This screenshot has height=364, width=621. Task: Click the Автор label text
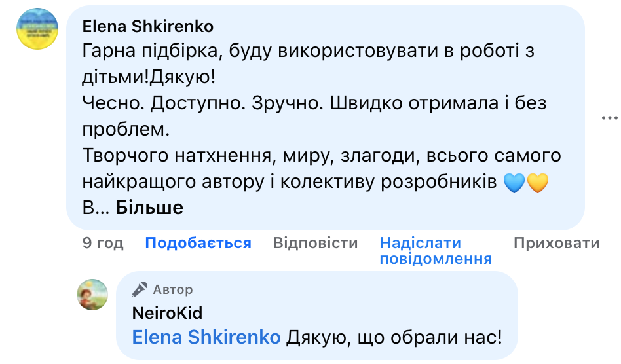pyautogui.click(x=173, y=289)
